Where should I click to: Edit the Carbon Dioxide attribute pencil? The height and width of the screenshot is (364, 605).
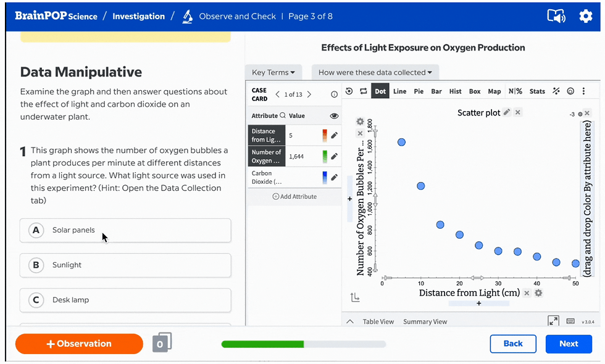(334, 178)
